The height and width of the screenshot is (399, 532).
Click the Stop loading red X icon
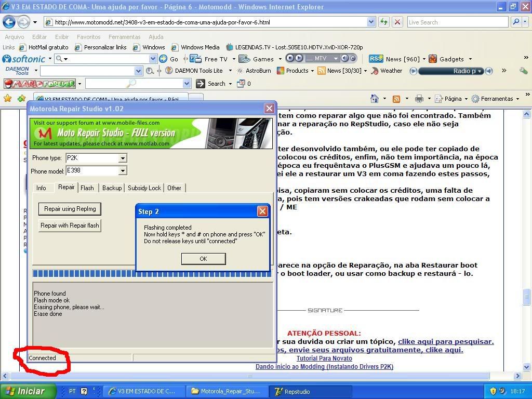pos(397,22)
